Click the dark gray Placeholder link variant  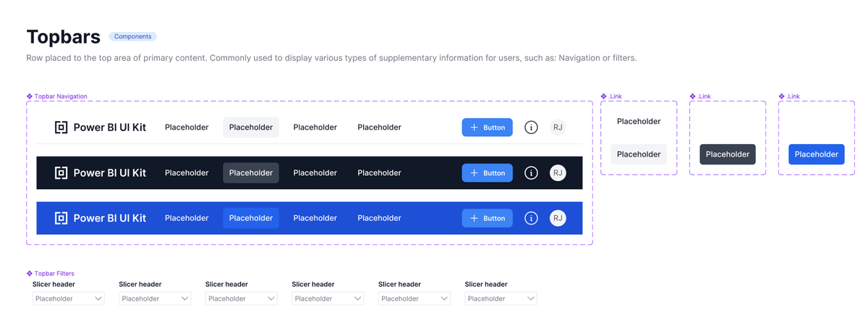pos(727,154)
